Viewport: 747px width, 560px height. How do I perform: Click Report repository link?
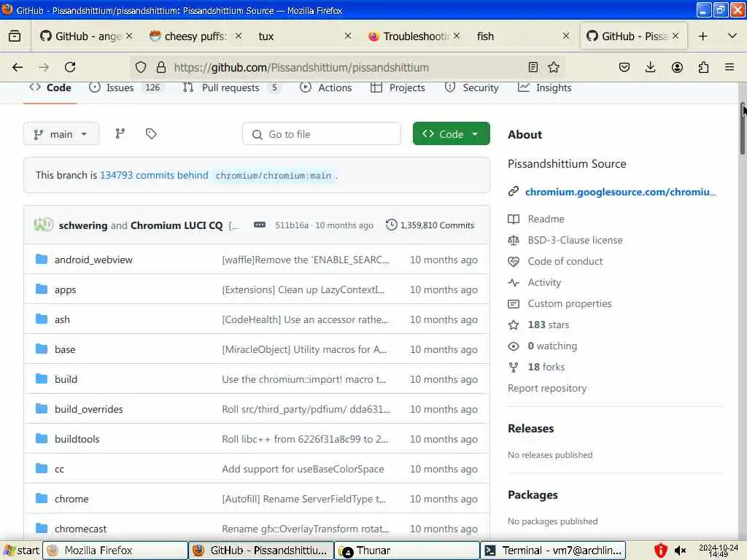pyautogui.click(x=547, y=388)
